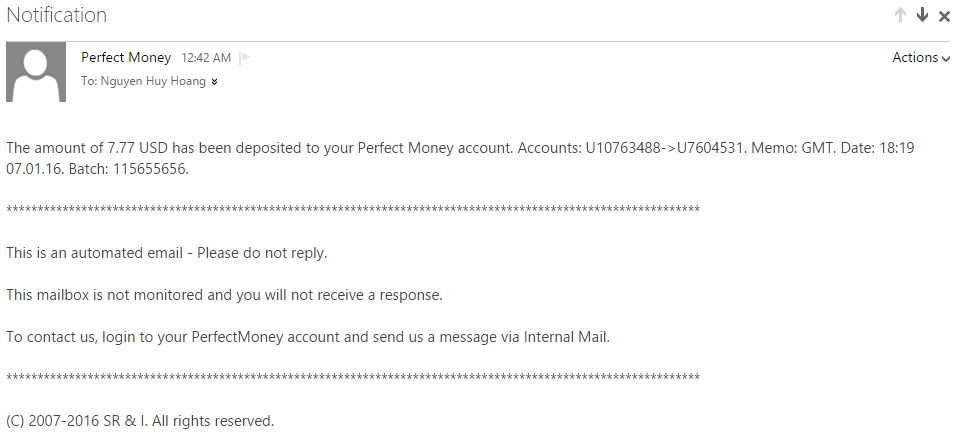This screenshot has height=439, width=965.
Task: Click the account number U10763488
Action: 620,148
